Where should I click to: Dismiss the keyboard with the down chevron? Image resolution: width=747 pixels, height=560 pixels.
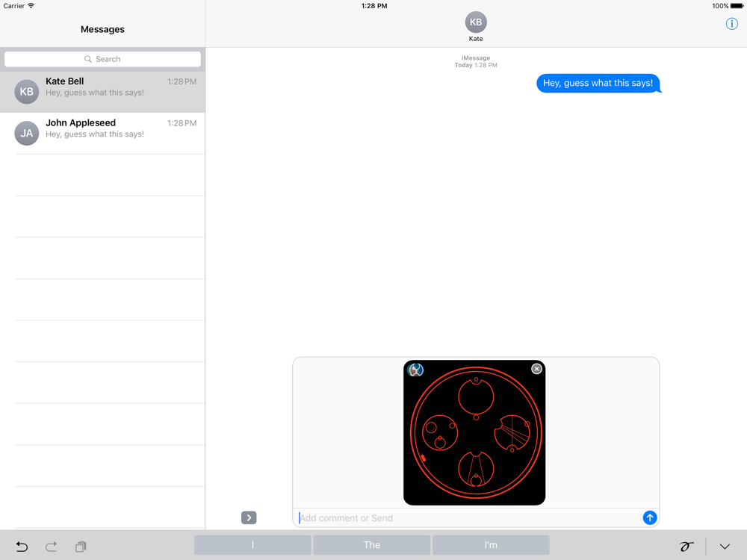pyautogui.click(x=725, y=547)
